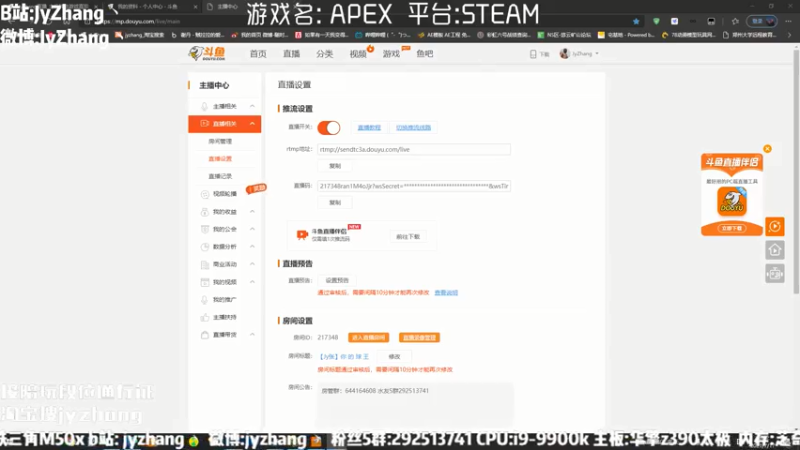
Task: Expand the 我的公会 sidebar section
Action: (252, 229)
